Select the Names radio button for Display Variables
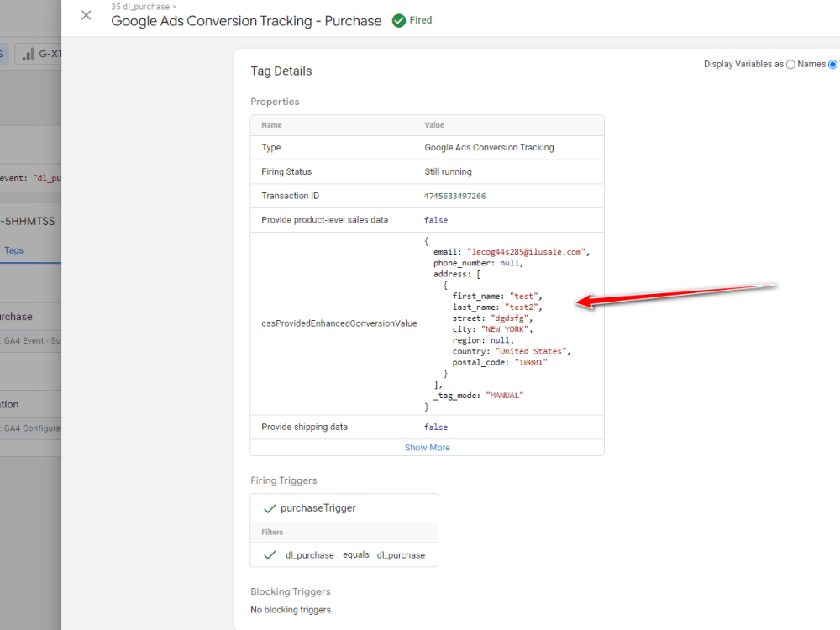840x630 pixels. (x=790, y=64)
